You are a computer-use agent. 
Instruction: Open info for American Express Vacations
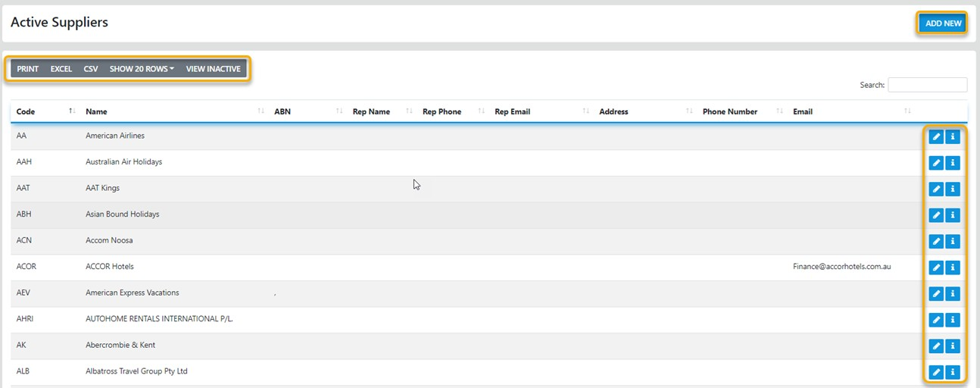tap(953, 293)
